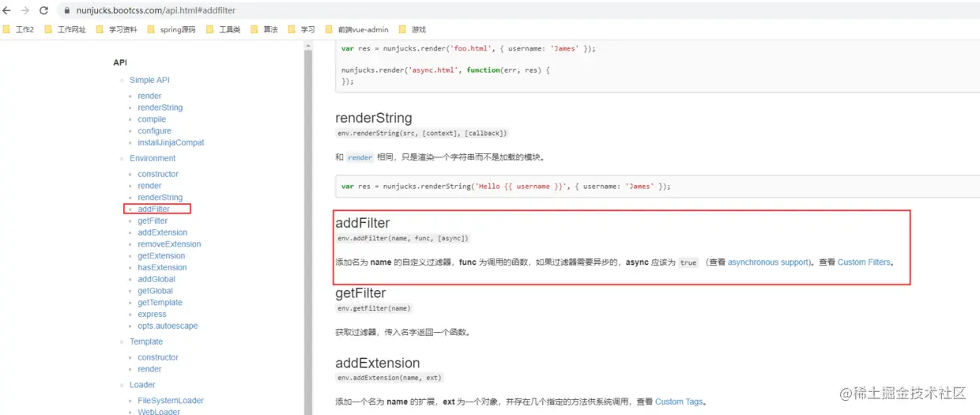Screen dimensions: 980x415
Task: Go to Loader section in sidebar
Action: 142,385
